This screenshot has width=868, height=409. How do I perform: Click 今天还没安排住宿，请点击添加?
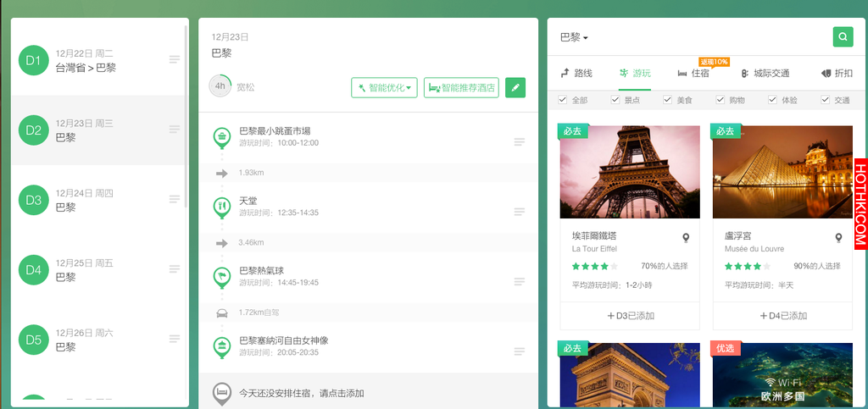click(x=301, y=394)
